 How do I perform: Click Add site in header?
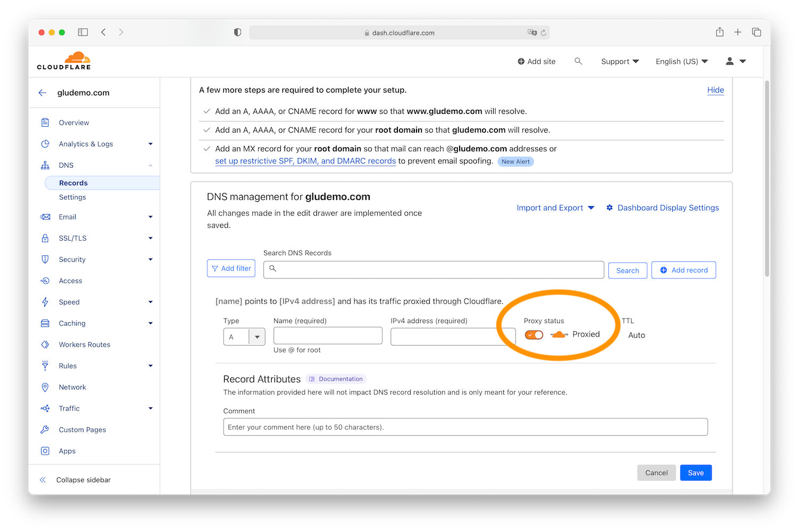pos(536,61)
